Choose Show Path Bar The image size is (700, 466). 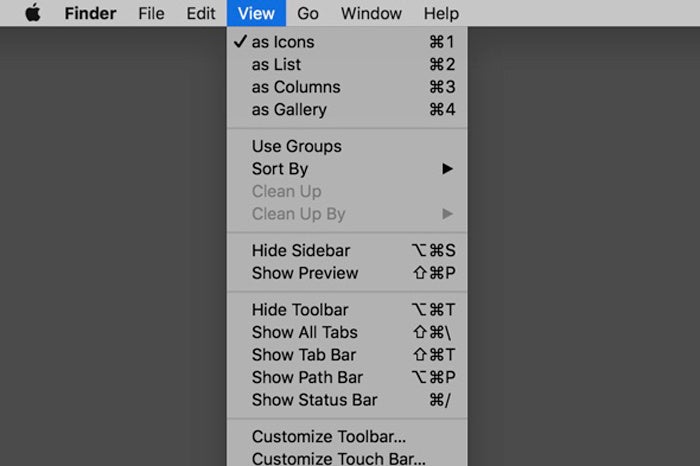(347, 377)
